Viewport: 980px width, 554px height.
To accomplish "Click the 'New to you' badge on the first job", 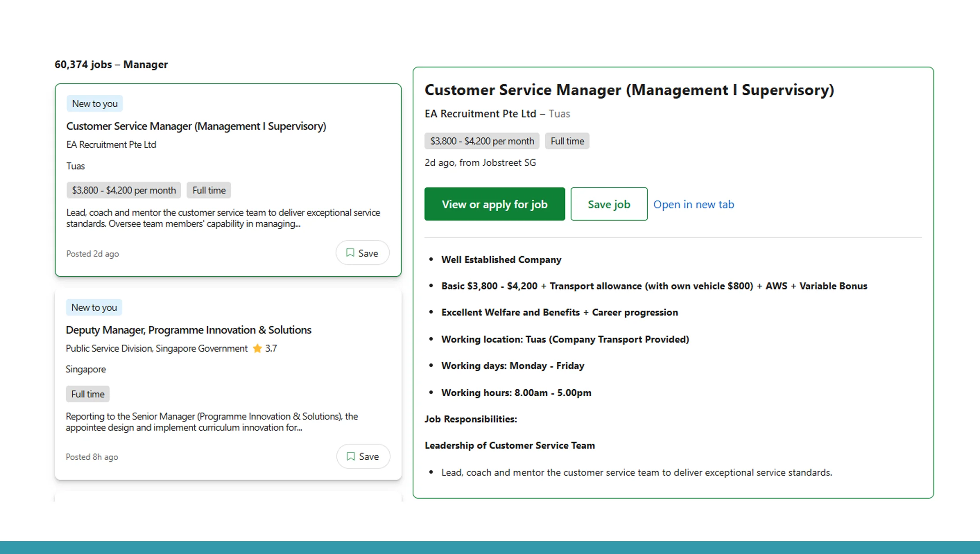I will pyautogui.click(x=94, y=103).
